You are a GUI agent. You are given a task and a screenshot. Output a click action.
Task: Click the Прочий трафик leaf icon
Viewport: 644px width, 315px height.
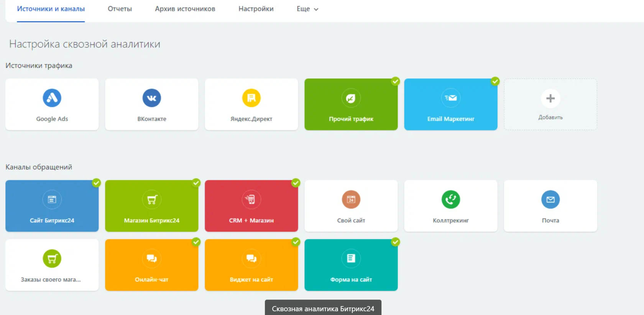pos(351,98)
